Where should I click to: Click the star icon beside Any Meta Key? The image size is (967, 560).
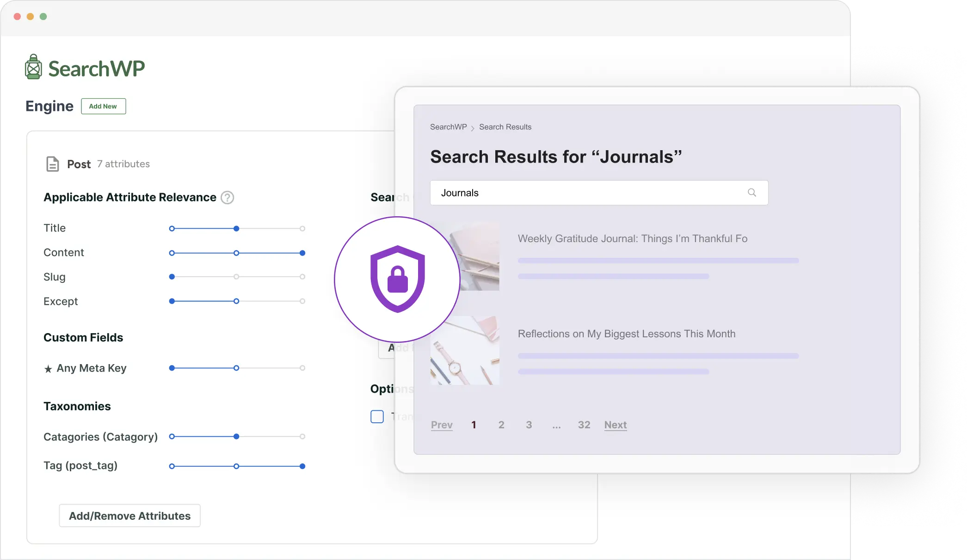click(x=48, y=368)
